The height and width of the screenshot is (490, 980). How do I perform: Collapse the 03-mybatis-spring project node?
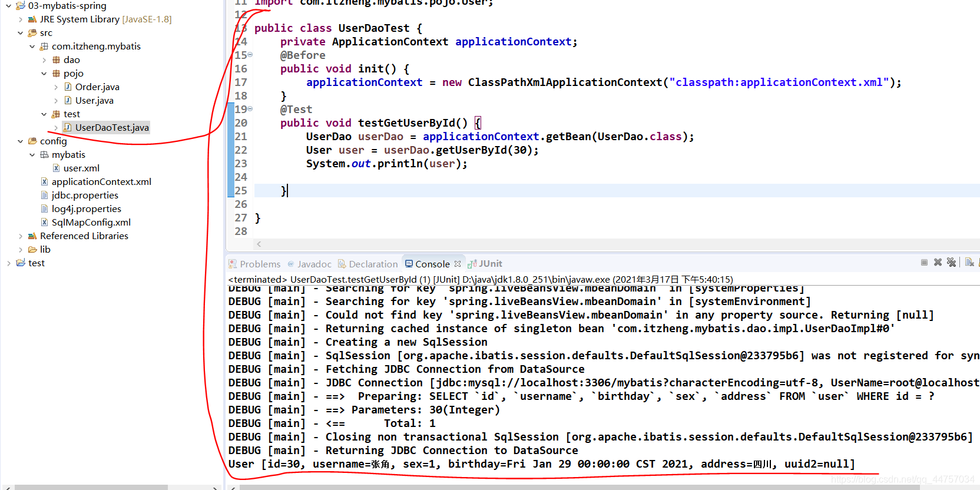tap(9, 5)
